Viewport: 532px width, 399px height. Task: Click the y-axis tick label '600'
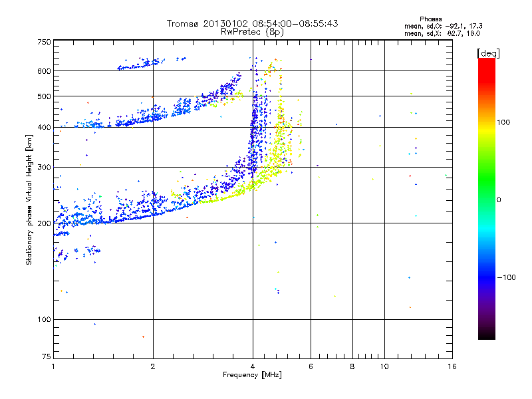click(44, 71)
